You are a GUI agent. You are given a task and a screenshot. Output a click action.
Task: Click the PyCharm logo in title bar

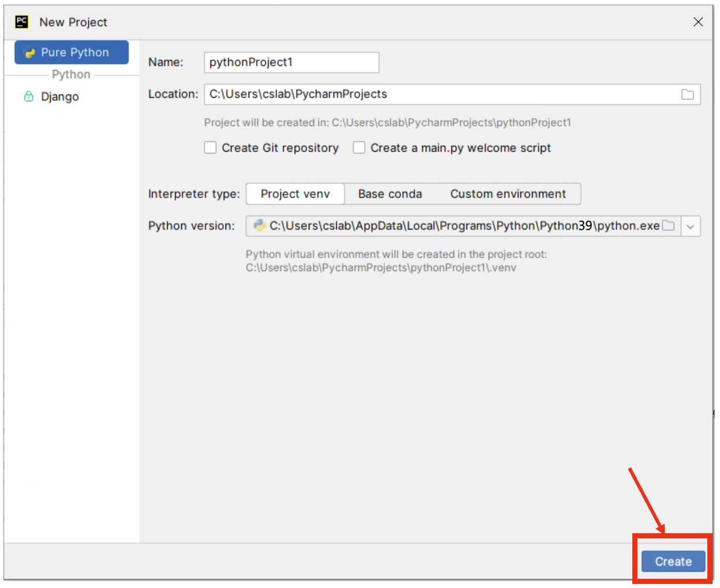click(22, 22)
